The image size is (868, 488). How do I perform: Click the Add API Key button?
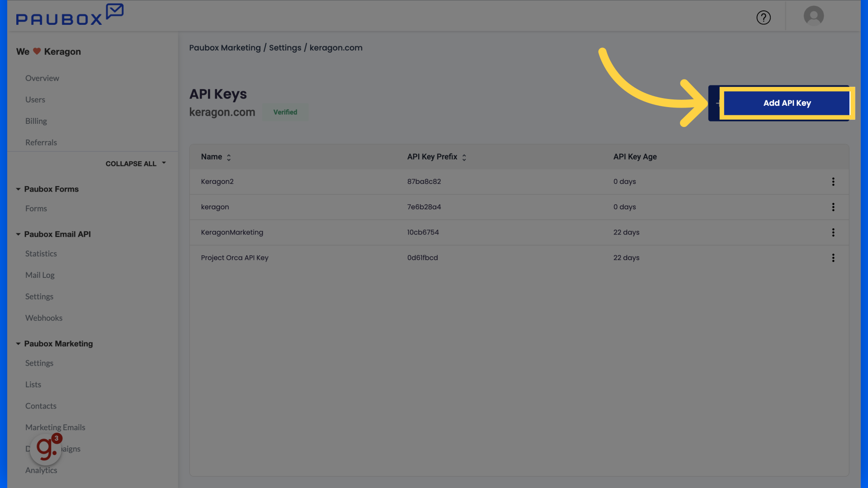click(x=787, y=103)
